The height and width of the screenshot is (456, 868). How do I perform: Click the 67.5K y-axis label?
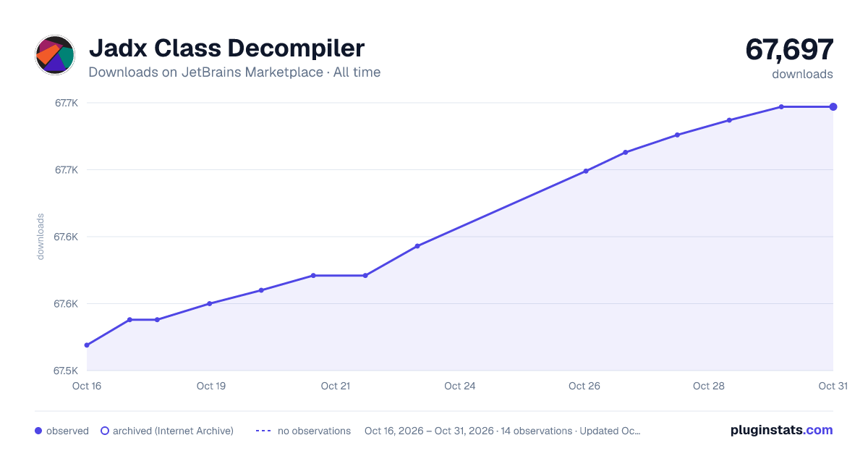pyautogui.click(x=67, y=371)
